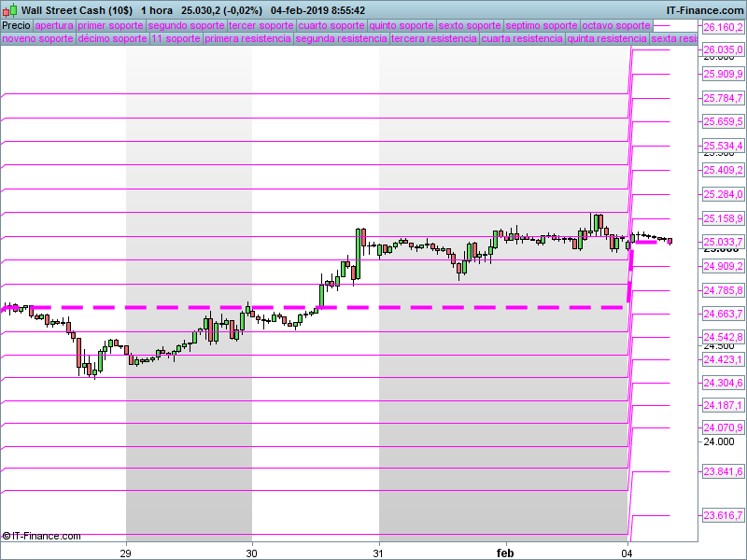Click price level label 23.616,7
Image resolution: width=747 pixels, height=560 pixels.
[723, 515]
